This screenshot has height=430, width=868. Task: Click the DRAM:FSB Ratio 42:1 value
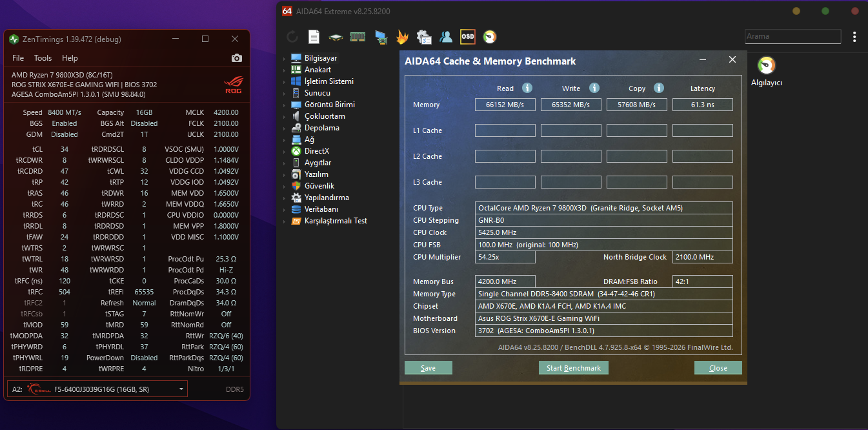(x=703, y=282)
